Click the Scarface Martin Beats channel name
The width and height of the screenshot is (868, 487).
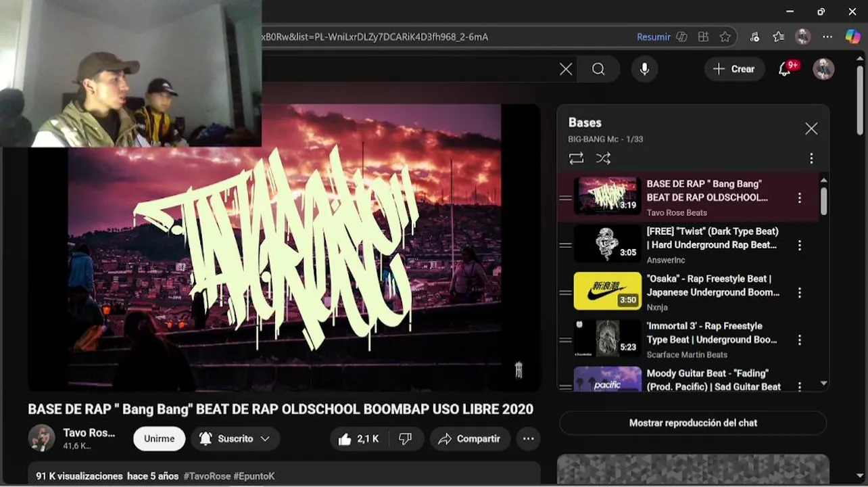pyautogui.click(x=687, y=354)
